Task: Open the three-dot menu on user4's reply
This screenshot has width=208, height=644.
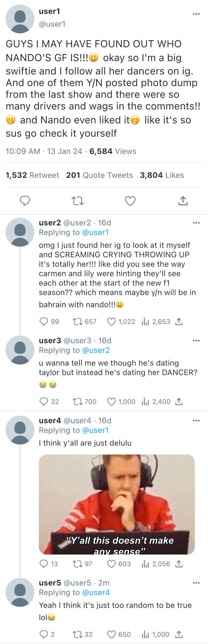Action: (196, 421)
